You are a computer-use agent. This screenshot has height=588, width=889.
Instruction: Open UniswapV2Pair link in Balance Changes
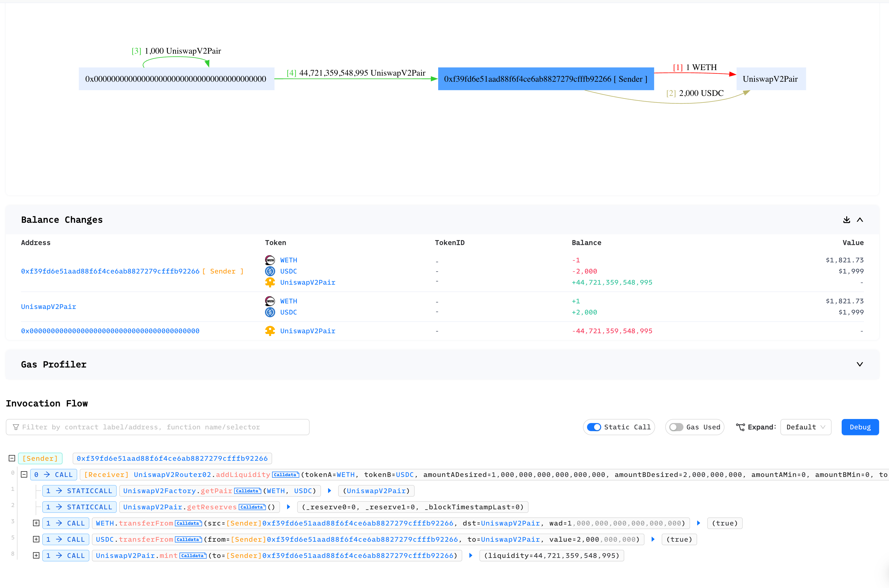[48, 306]
